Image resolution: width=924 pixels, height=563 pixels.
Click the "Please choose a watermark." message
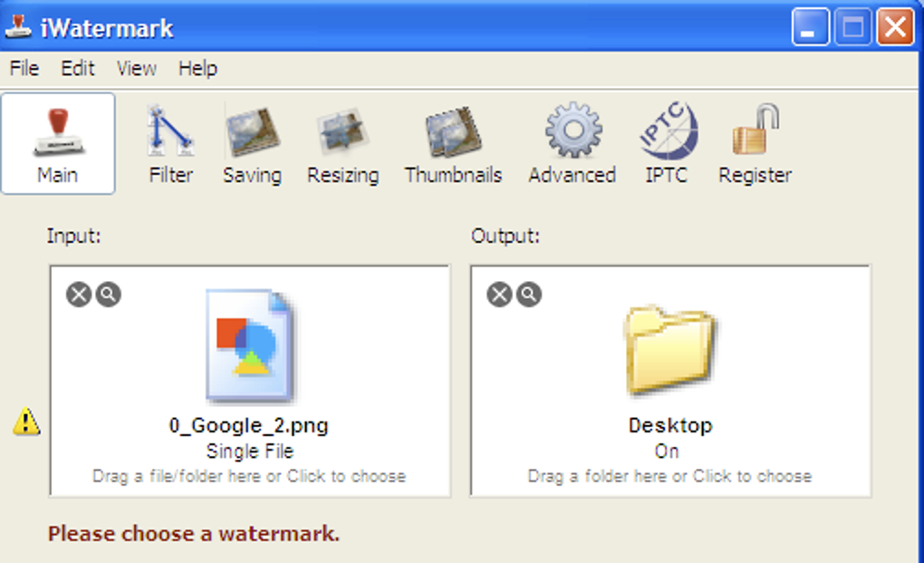click(194, 534)
